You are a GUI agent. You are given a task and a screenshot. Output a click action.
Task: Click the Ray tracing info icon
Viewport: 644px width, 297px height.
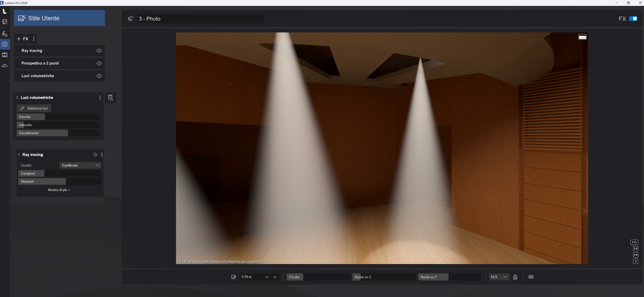pos(95,155)
